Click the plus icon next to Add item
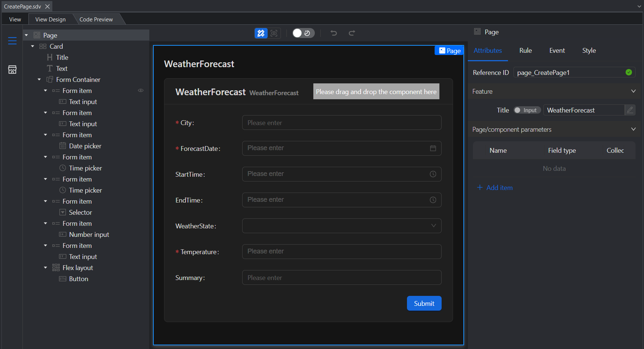Screen dimensions: 644x349 coord(480,187)
